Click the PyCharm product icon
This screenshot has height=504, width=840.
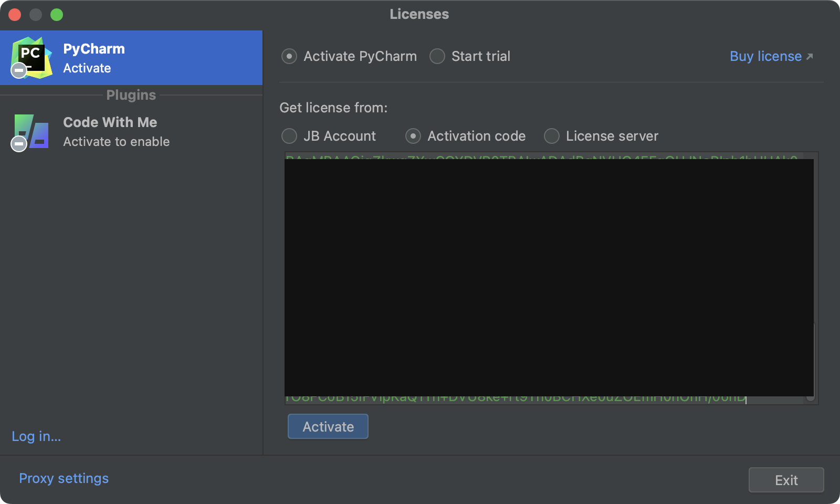pyautogui.click(x=31, y=57)
